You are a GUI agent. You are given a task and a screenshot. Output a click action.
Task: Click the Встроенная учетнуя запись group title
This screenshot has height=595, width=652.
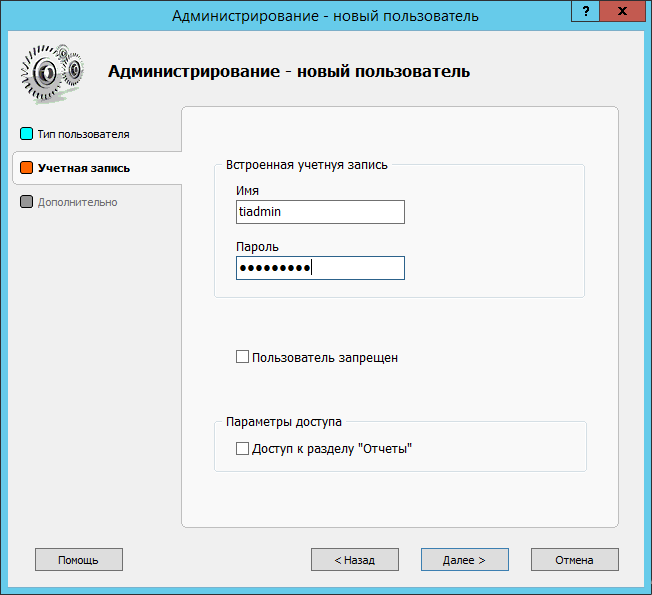(x=306, y=165)
